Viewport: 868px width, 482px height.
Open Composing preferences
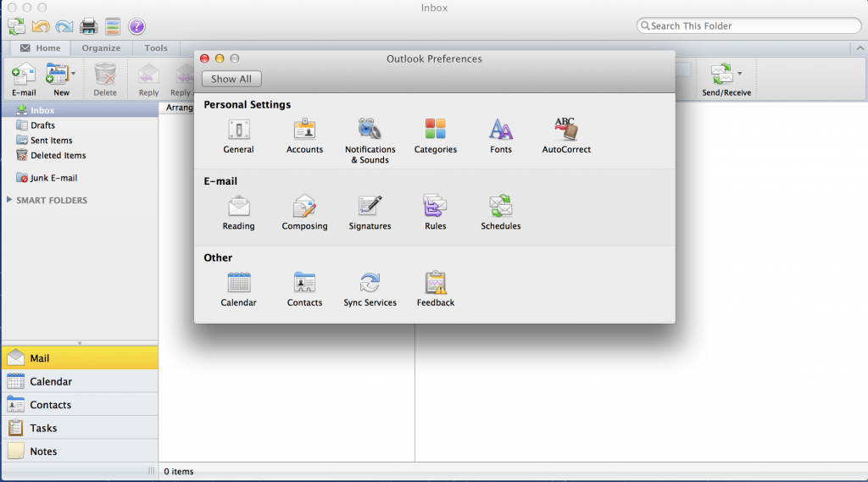pos(304,213)
